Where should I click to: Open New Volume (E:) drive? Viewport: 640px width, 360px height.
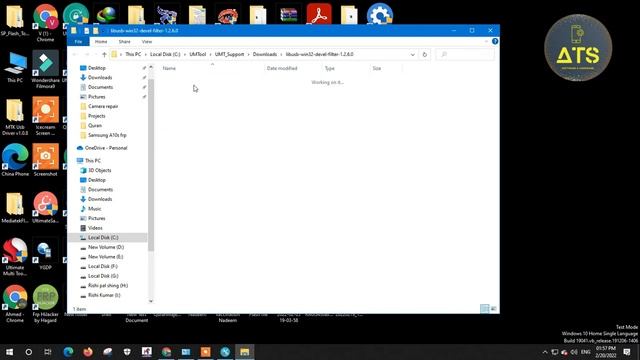pyautogui.click(x=105, y=257)
